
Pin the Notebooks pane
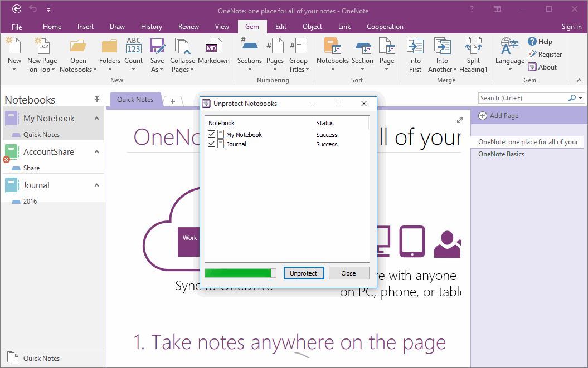coord(97,99)
